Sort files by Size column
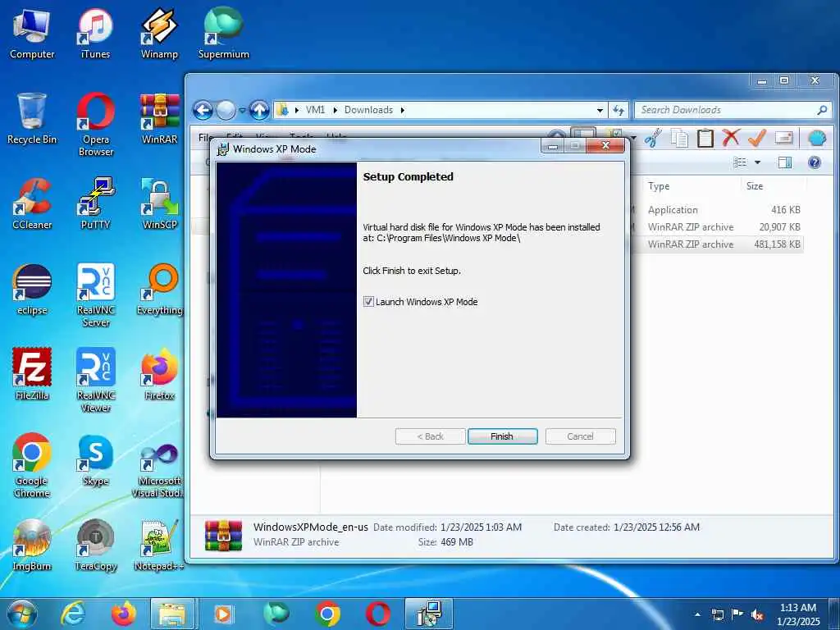 [x=755, y=186]
